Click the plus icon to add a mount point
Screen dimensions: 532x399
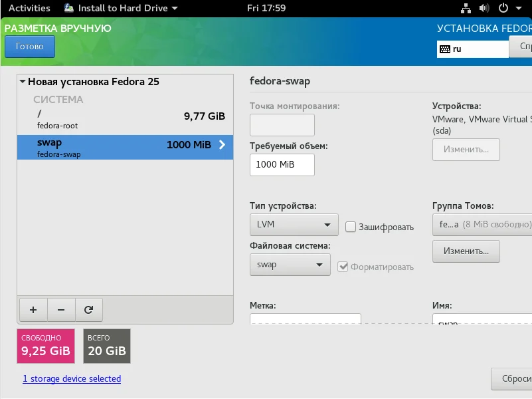point(33,310)
